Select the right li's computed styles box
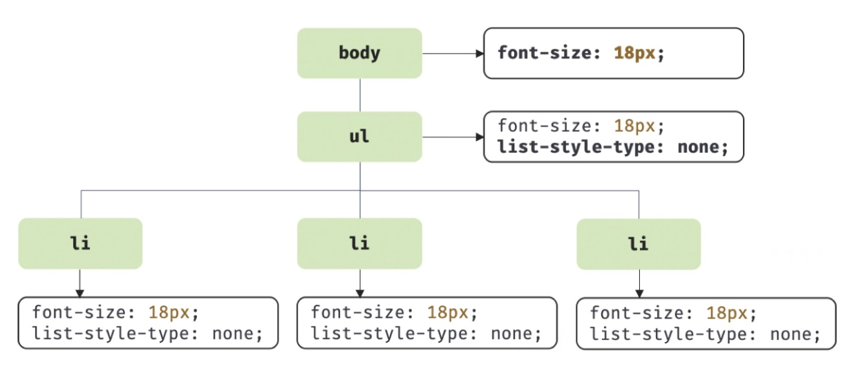This screenshot has width=868, height=371. pyautogui.click(x=706, y=323)
